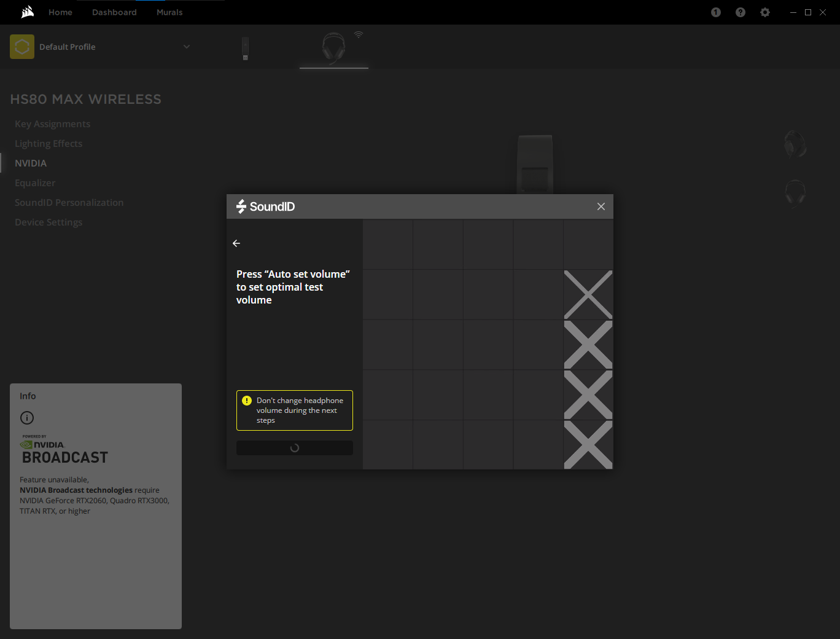Screen dimensions: 840x639
Task: Select the lower headset view thumbnail
Action: click(795, 194)
